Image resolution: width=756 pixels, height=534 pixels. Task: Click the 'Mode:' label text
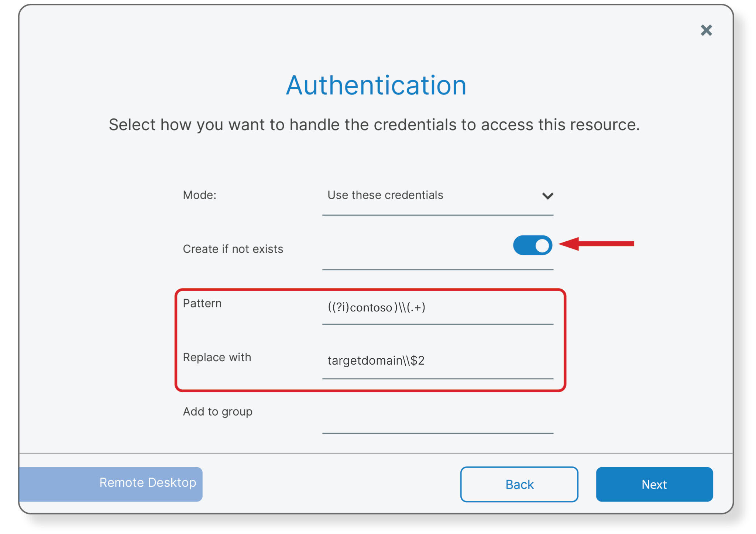(200, 195)
